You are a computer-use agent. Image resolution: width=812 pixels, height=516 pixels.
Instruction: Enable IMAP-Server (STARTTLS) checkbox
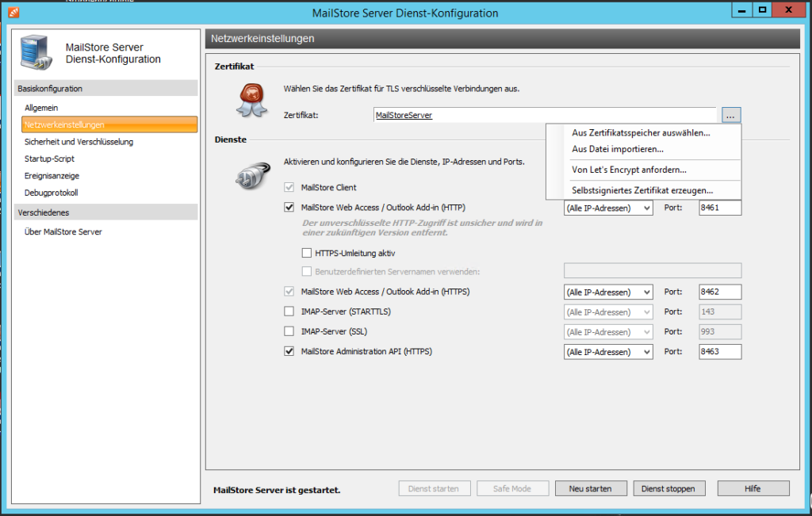[289, 312]
